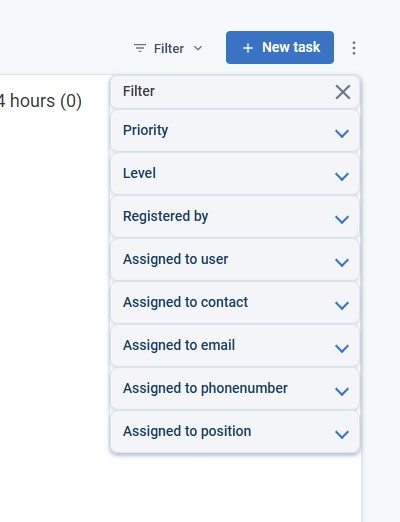Click the plus icon in New task

[248, 48]
